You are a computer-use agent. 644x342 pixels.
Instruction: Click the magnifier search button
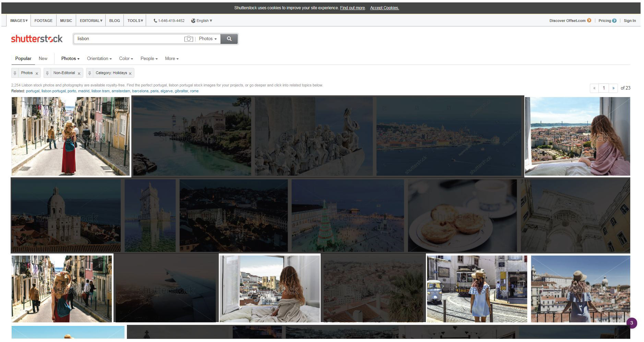click(x=229, y=39)
